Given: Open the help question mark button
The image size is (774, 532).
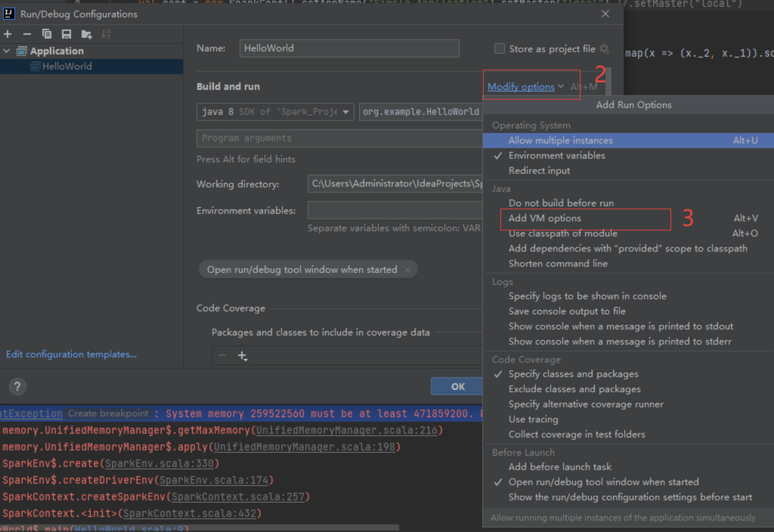Looking at the screenshot, I should pos(17,386).
